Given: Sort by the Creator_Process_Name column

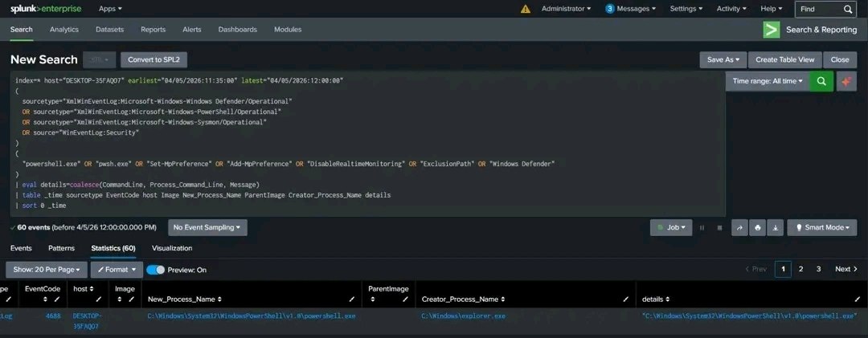Looking at the screenshot, I should [462, 299].
